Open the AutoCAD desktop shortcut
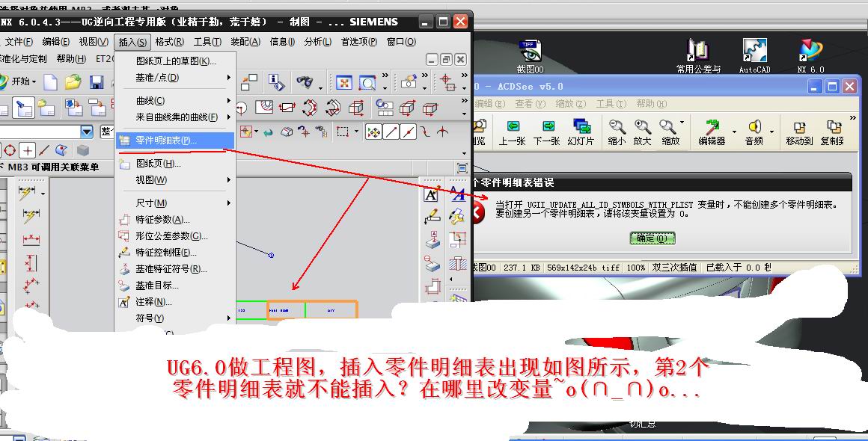868x441 pixels. tap(755, 56)
